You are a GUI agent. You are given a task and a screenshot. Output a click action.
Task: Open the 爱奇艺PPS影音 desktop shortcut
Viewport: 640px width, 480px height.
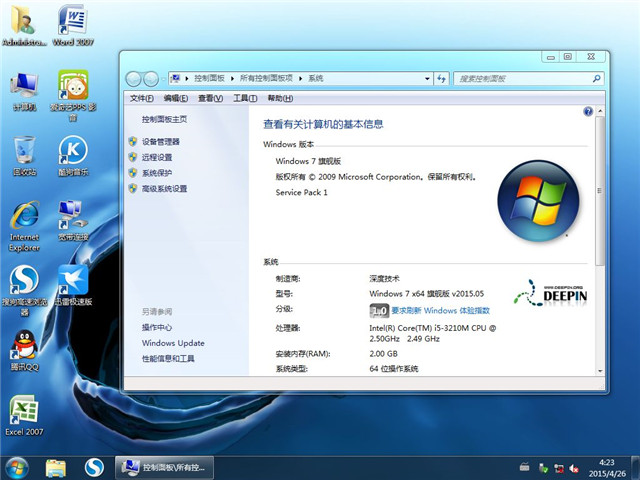click(x=73, y=96)
